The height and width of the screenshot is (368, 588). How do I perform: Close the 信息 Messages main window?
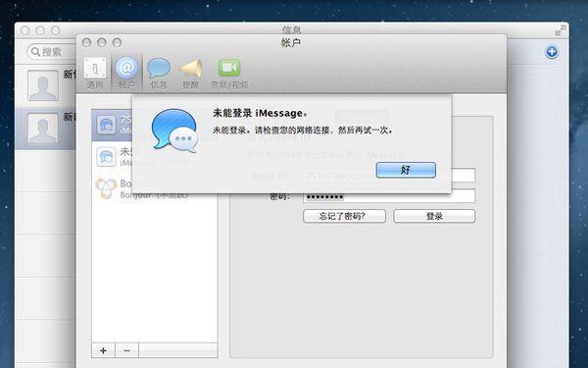[25, 30]
